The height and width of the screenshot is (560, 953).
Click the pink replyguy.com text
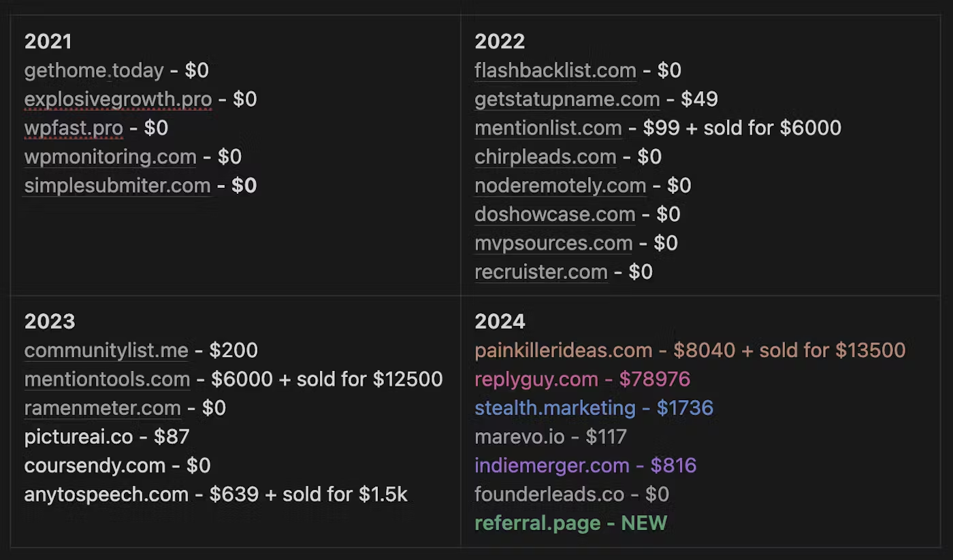[536, 380]
